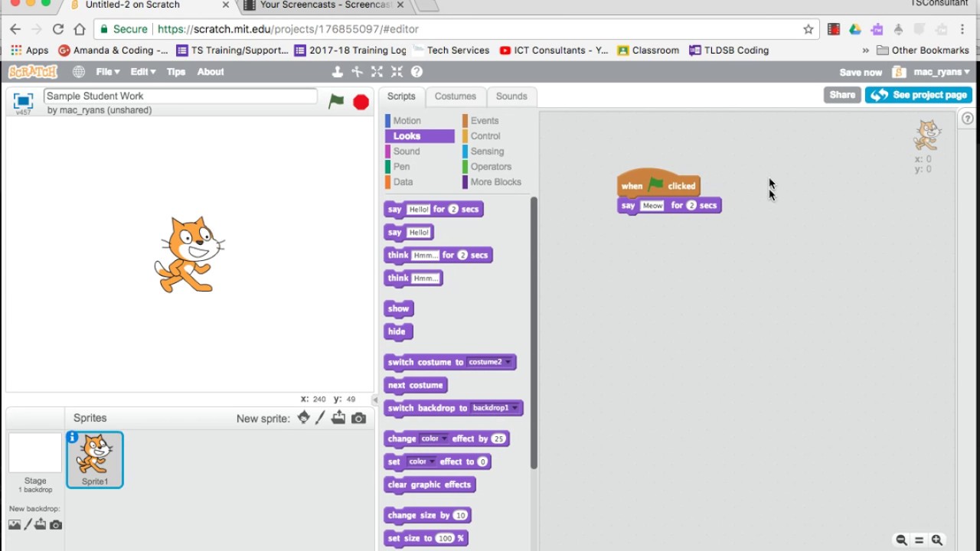Bookmark this page star icon
Screen dimensions: 980x551
click(808, 29)
